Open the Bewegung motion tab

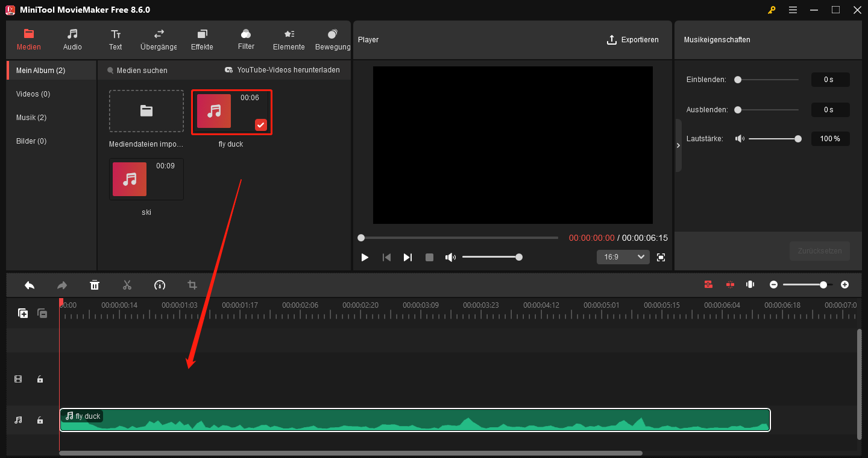[333, 39]
